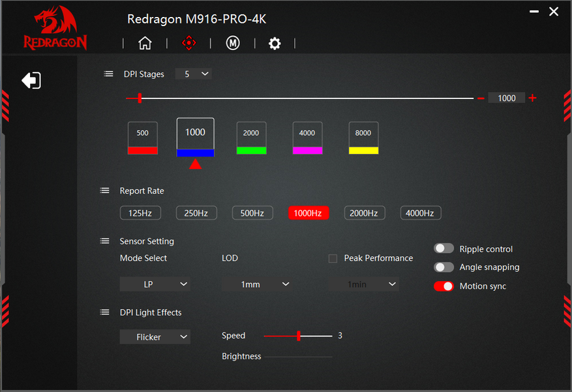Click the Motion sync label

(483, 286)
